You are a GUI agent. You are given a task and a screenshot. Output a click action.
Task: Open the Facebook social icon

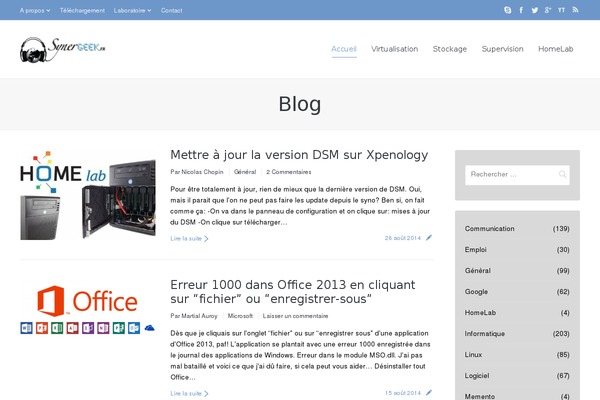(521, 10)
